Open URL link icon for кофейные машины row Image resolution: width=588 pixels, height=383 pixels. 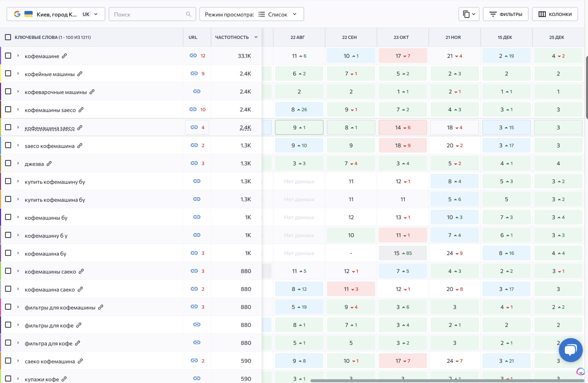tap(194, 74)
